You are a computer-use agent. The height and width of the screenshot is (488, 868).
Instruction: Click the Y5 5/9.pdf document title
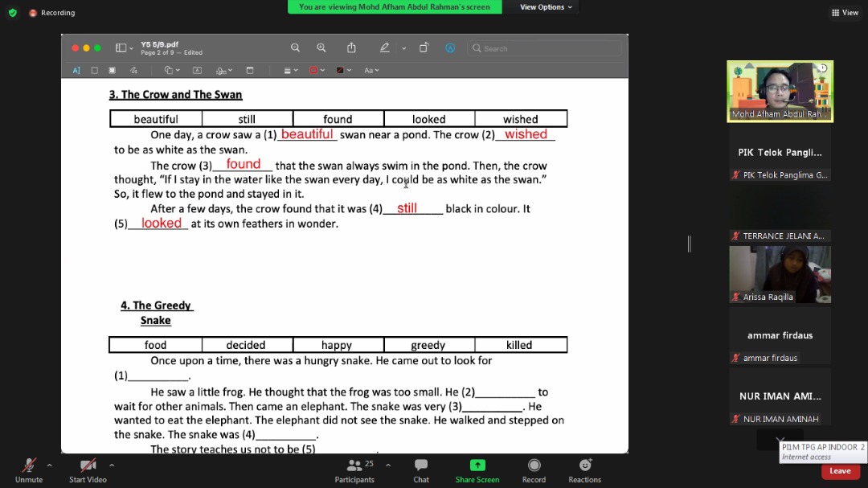pyautogui.click(x=159, y=44)
